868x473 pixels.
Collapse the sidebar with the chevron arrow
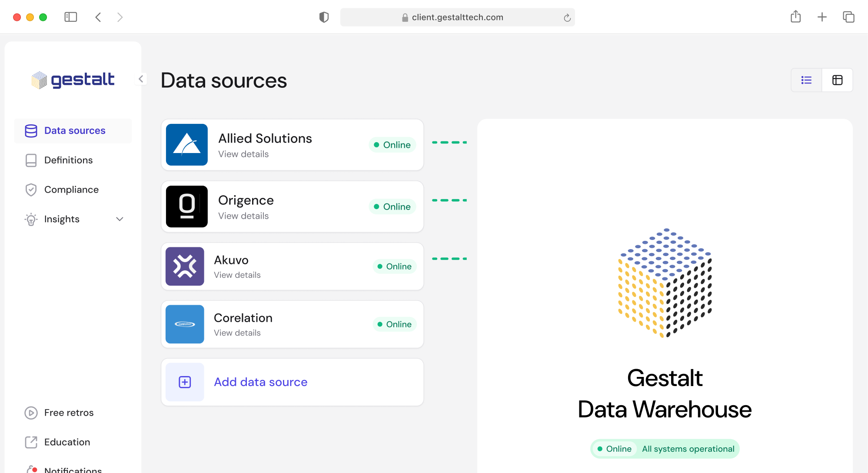tap(141, 79)
